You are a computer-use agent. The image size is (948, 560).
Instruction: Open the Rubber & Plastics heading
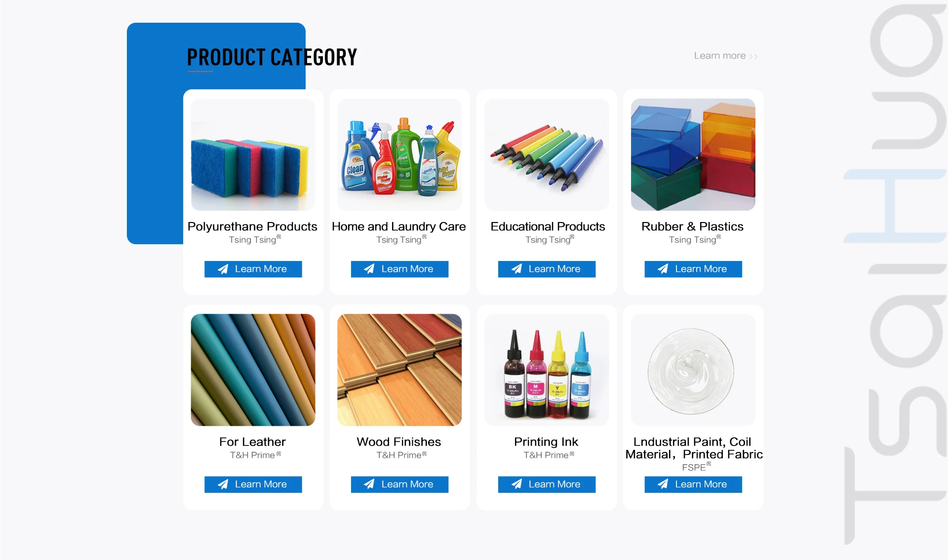[692, 226]
